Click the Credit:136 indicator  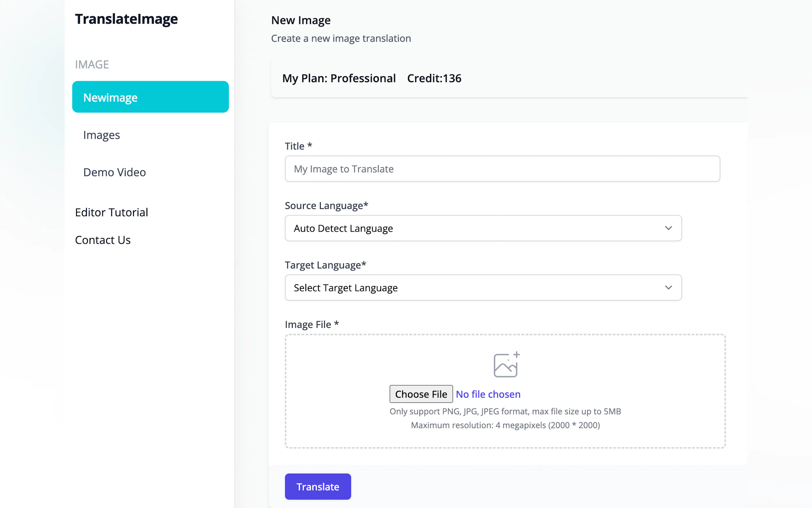click(434, 78)
